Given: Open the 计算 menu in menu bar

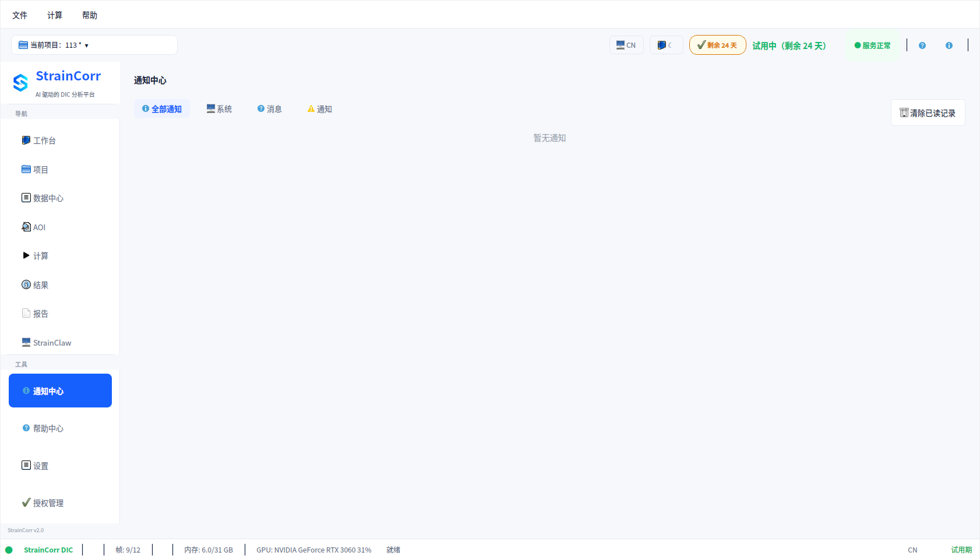Looking at the screenshot, I should [55, 15].
